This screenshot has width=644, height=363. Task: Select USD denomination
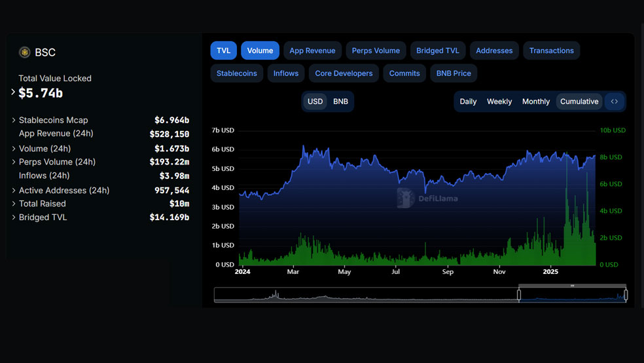tap(315, 102)
